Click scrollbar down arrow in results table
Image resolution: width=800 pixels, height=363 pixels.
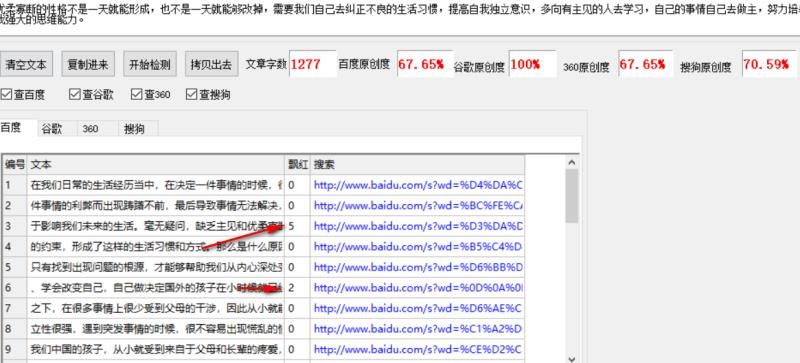tap(571, 358)
